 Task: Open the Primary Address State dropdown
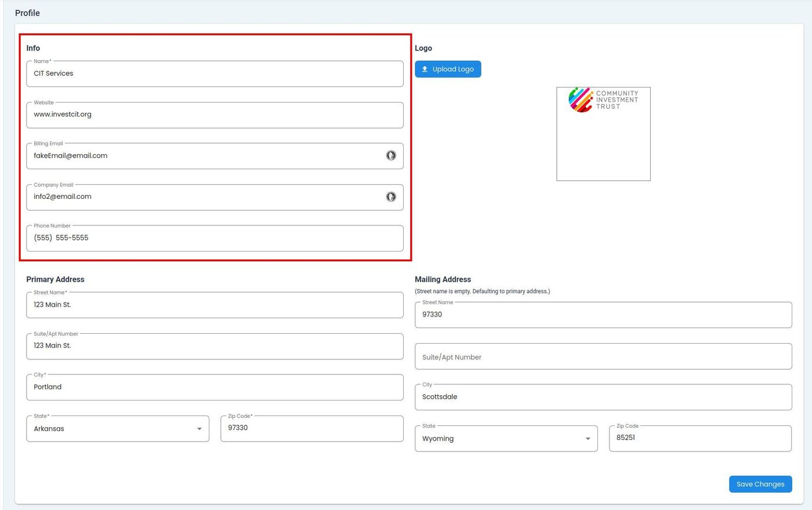pos(117,429)
